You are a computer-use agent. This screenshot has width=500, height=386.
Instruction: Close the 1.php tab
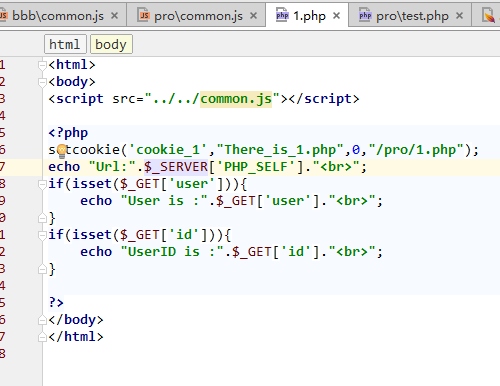coord(336,16)
